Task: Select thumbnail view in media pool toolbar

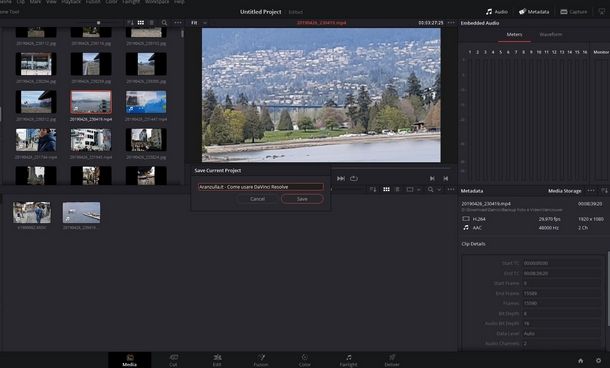Action: coord(386,189)
